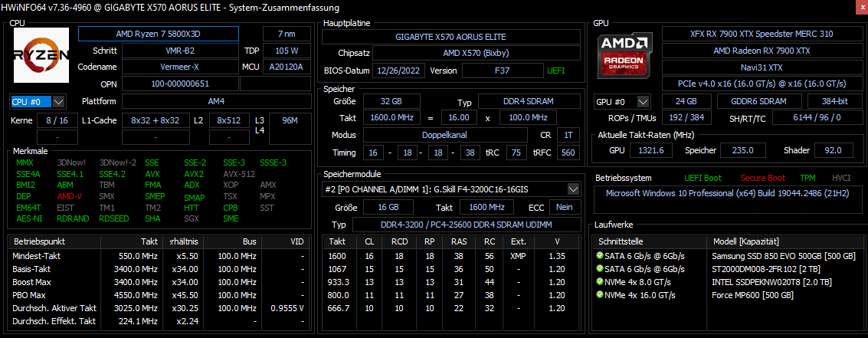The image size is (868, 338).
Task: Click green status icon for Force MP600
Action: coord(600,295)
